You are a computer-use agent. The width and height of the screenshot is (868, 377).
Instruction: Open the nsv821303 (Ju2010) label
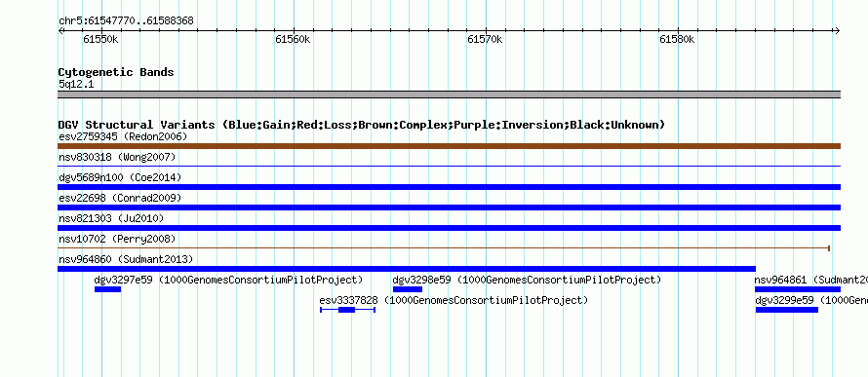pos(111,218)
